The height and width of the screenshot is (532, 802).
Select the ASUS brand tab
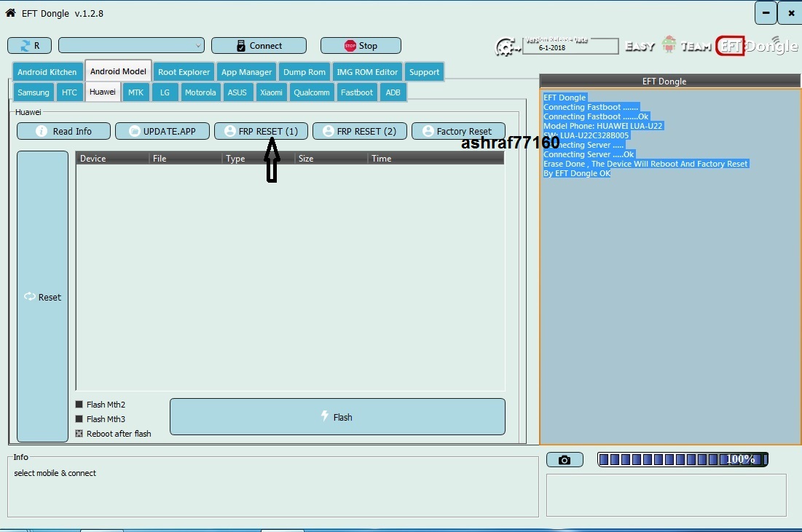(237, 92)
